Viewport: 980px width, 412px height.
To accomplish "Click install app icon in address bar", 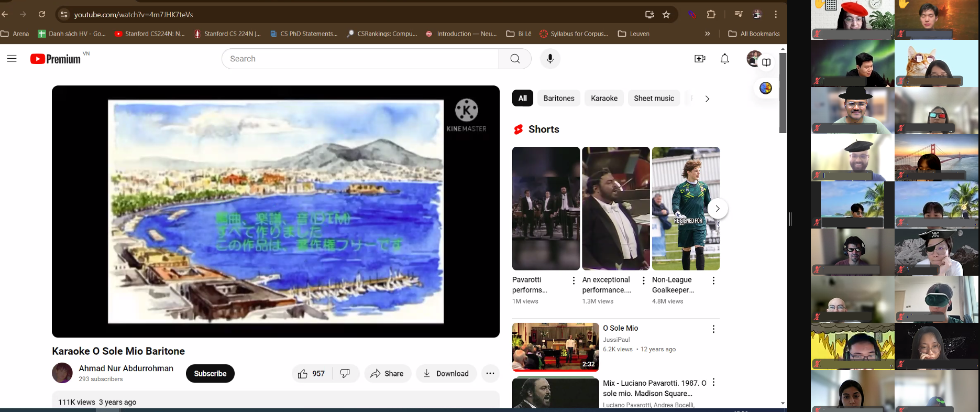I will 649,15.
